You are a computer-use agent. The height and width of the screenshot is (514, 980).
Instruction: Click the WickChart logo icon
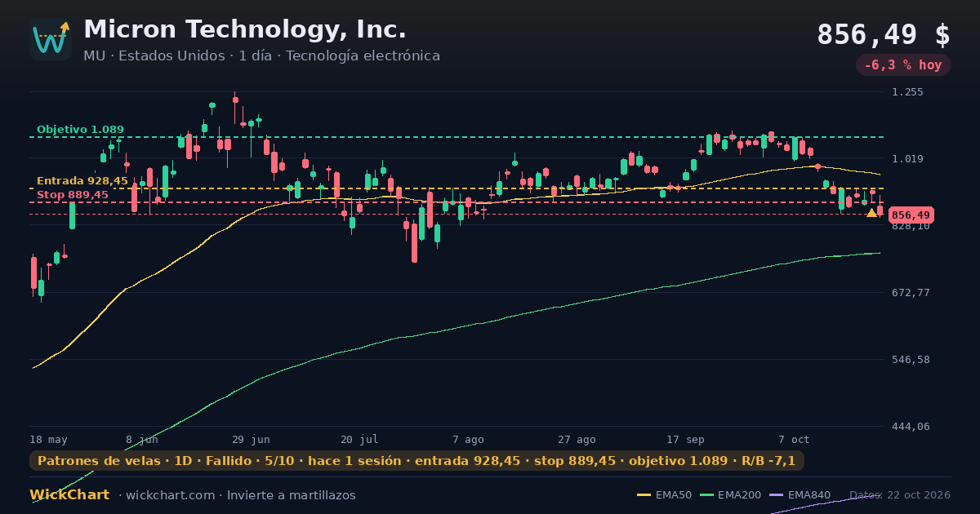[51, 39]
